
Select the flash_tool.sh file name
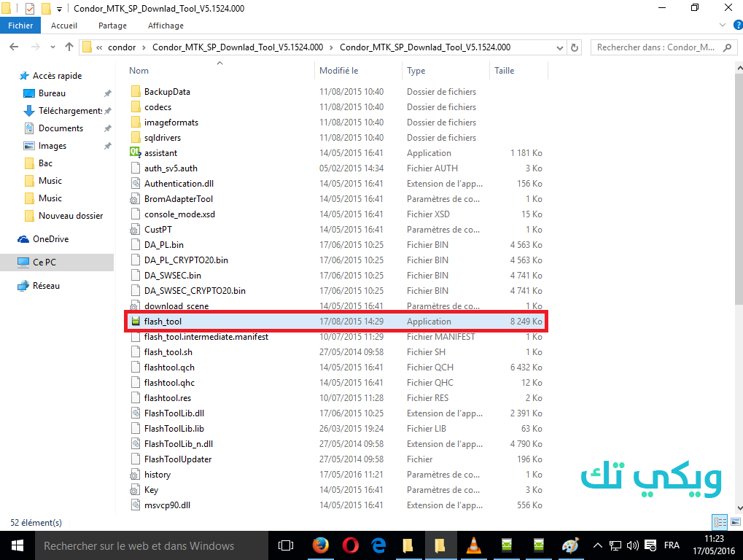[168, 352]
